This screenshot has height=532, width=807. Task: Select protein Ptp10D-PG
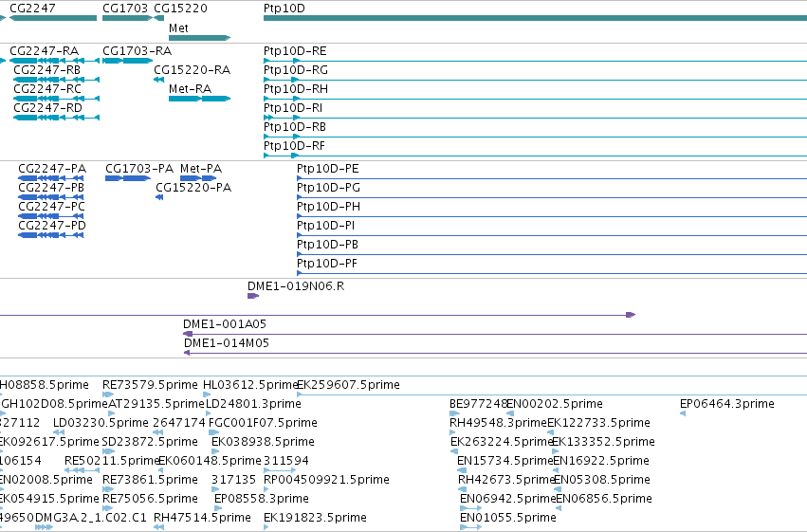click(x=552, y=197)
